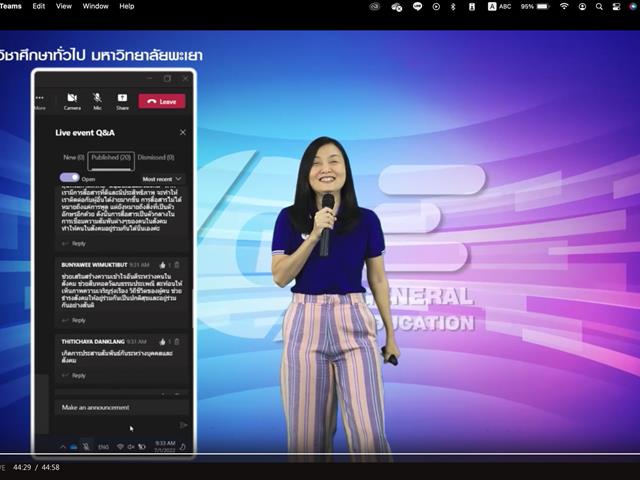This screenshot has width=640, height=480.
Task: Click the Bluetooth menu bar icon
Action: (453, 6)
